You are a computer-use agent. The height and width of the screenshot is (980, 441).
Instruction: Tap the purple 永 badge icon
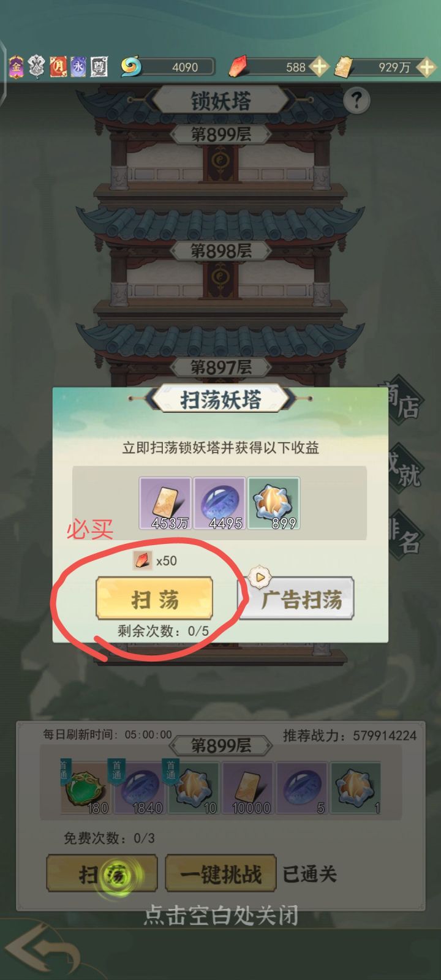click(x=78, y=66)
